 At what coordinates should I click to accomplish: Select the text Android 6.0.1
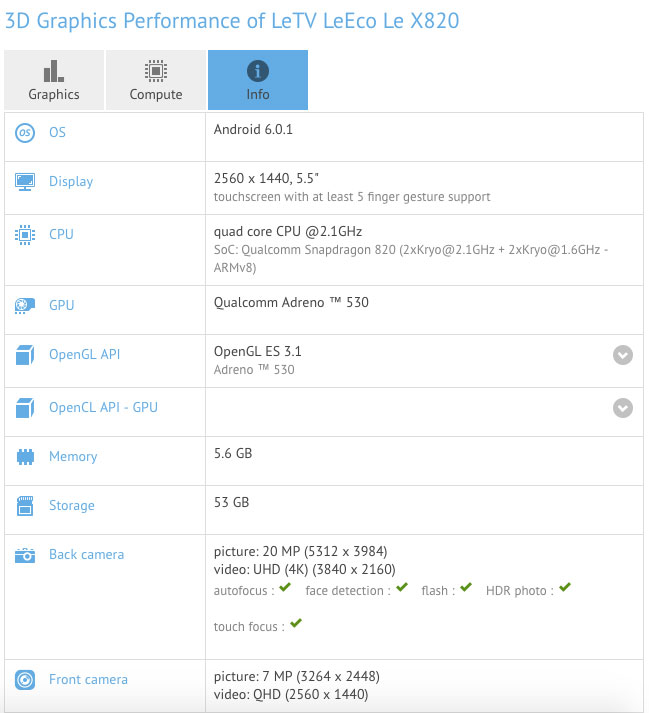(253, 130)
